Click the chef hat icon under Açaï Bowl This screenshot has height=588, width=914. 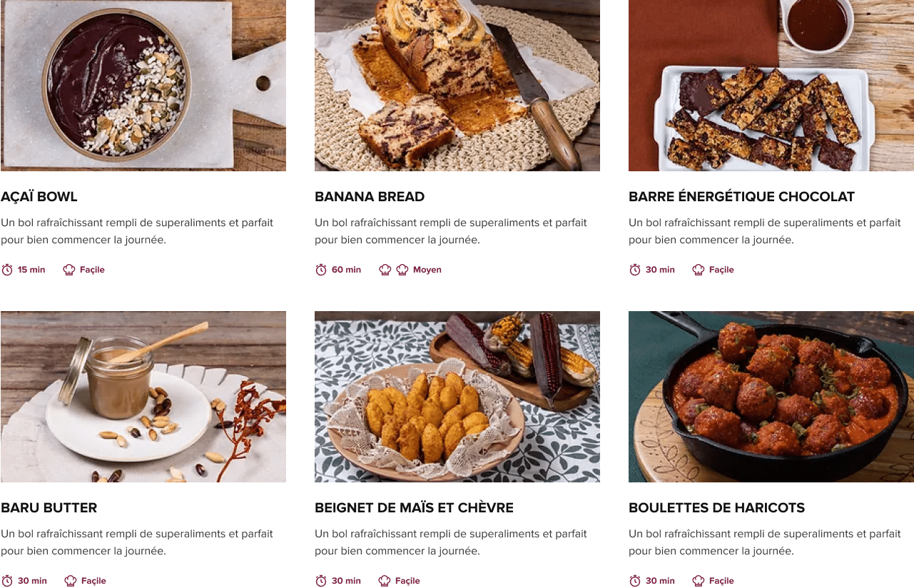click(x=69, y=270)
